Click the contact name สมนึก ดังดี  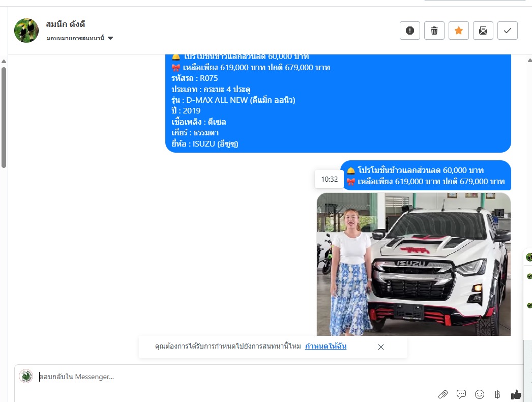(66, 24)
